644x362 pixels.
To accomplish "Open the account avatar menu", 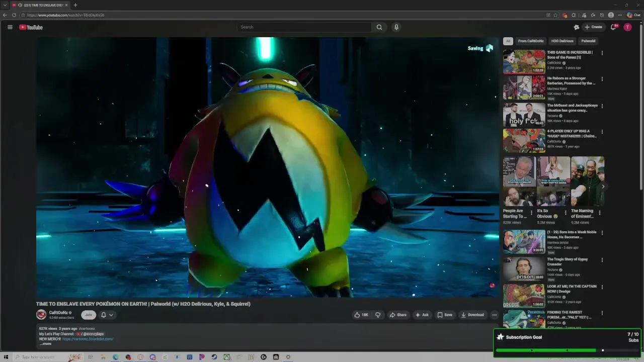I will pyautogui.click(x=627, y=27).
